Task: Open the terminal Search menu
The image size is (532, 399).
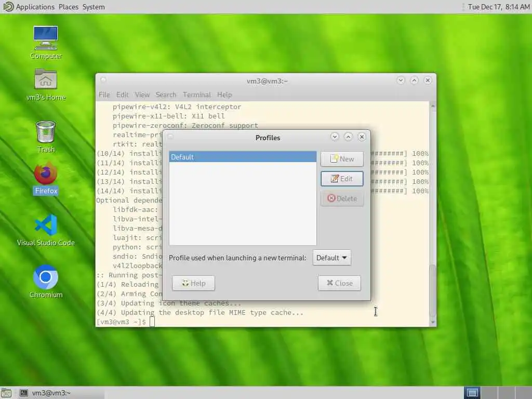Action: tap(166, 95)
